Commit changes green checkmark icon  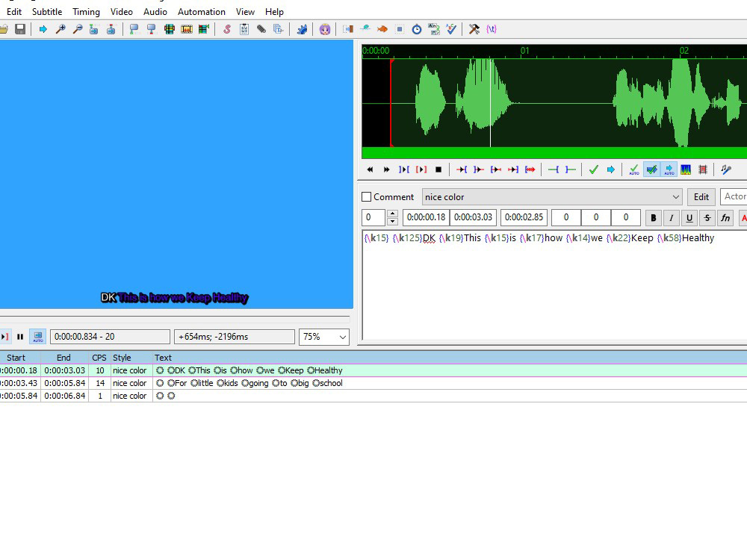point(594,169)
